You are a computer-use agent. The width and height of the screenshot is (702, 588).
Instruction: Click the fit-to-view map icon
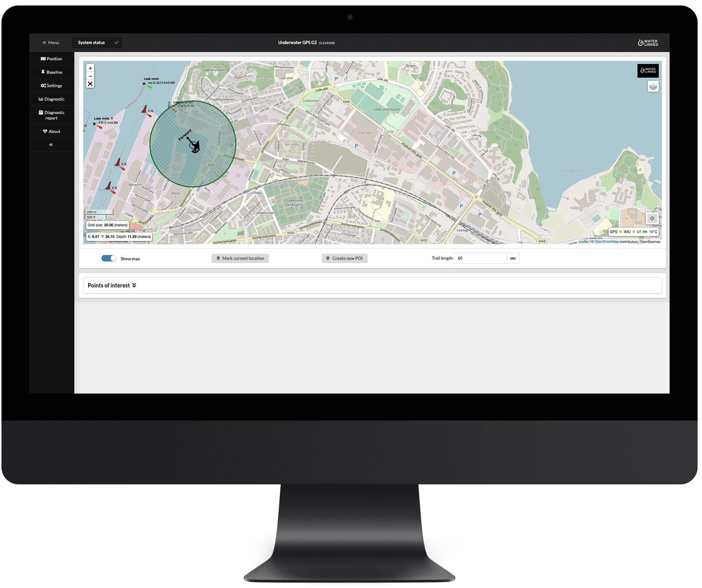point(90,84)
